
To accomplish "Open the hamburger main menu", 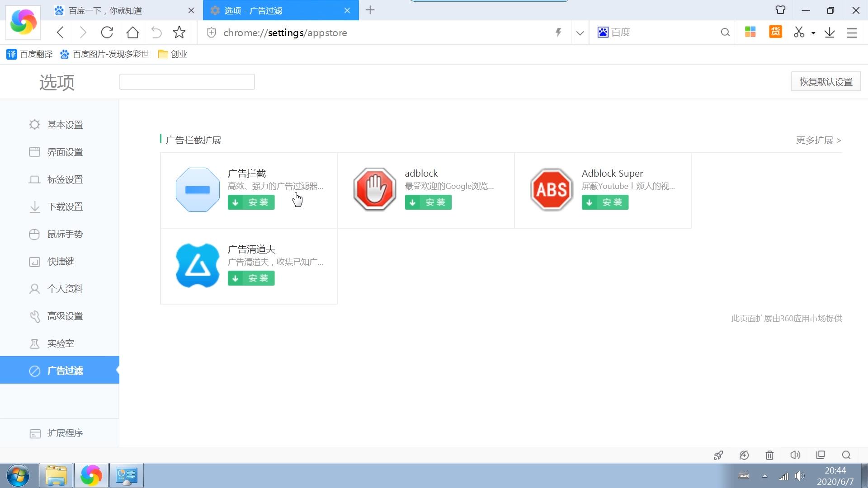I will pos(852,33).
